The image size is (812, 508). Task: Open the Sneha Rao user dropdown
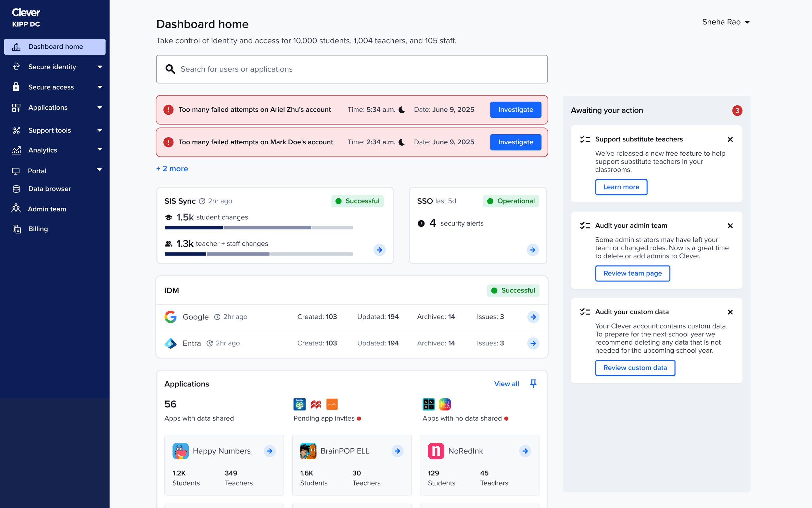coord(725,22)
